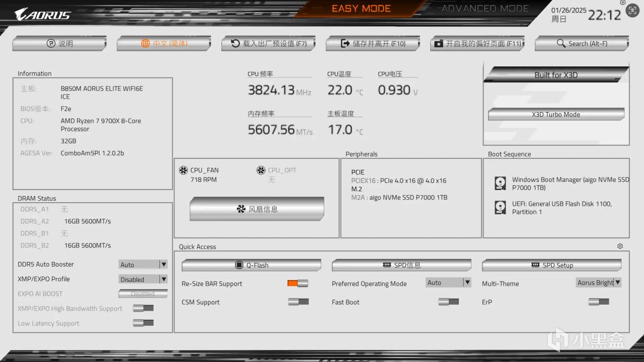
Task: Enable X3D Turbo Mode
Action: coord(556,114)
